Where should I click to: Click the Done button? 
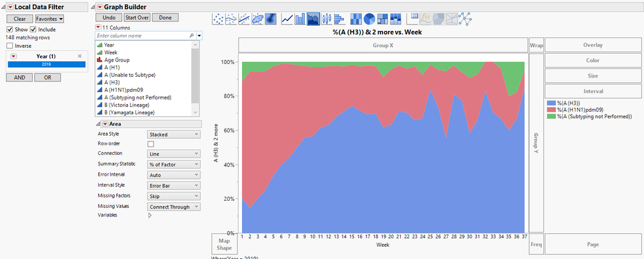pyautogui.click(x=165, y=17)
